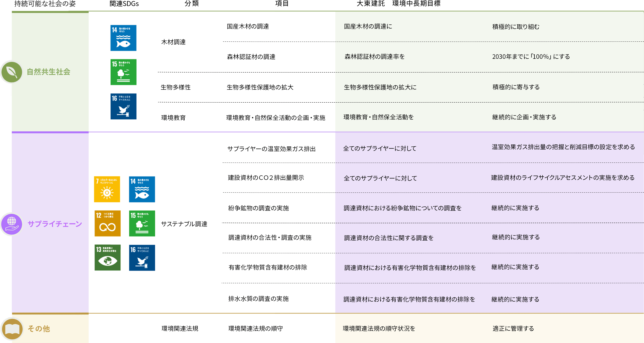Click the SDG 12 infinity loop icon
The height and width of the screenshot is (343, 644).
click(108, 223)
